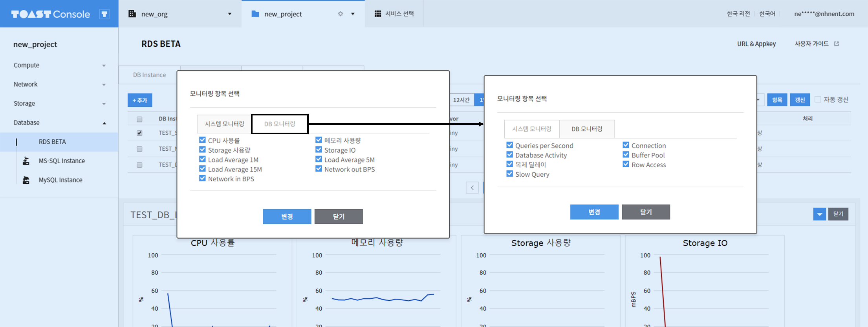Screen dimensions: 868x327
Task: Select DB 모니터링 tab in left dialog
Action: click(280, 124)
